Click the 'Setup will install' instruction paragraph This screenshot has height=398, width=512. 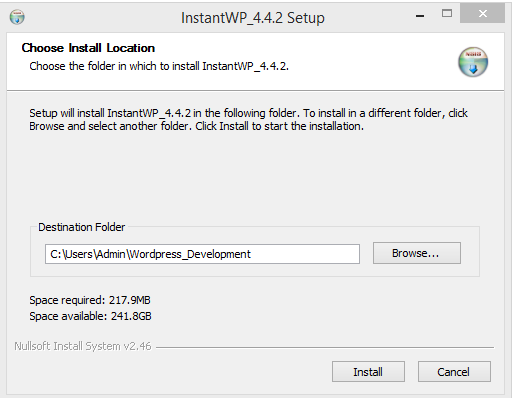click(248, 120)
